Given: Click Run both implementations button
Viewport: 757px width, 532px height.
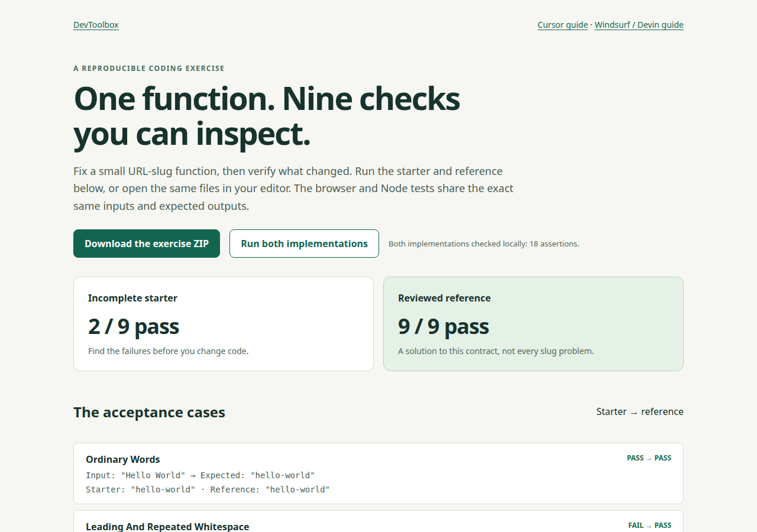Looking at the screenshot, I should point(304,244).
